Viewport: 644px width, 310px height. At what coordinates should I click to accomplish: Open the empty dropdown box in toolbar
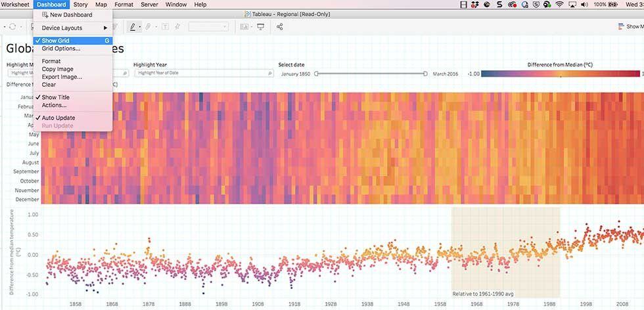coord(208,27)
